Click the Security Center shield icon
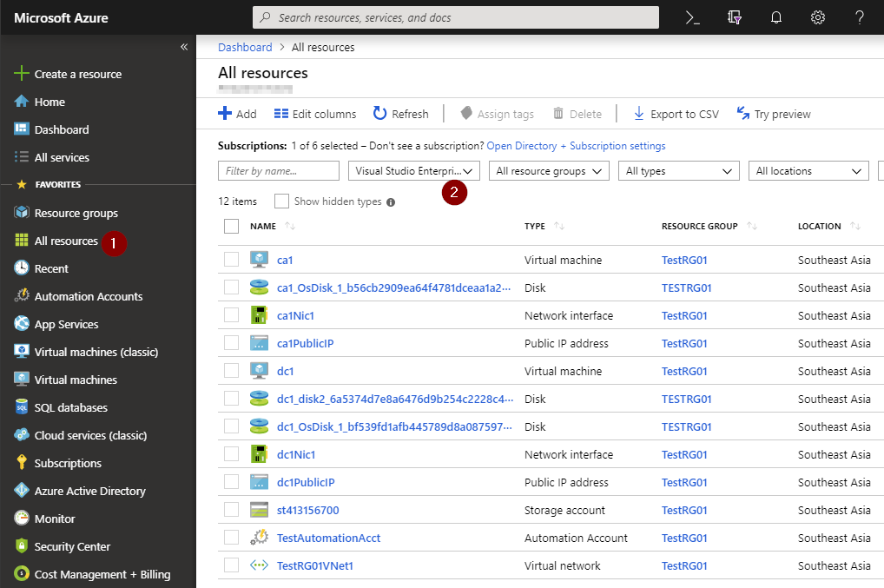This screenshot has width=884, height=588. coord(22,545)
